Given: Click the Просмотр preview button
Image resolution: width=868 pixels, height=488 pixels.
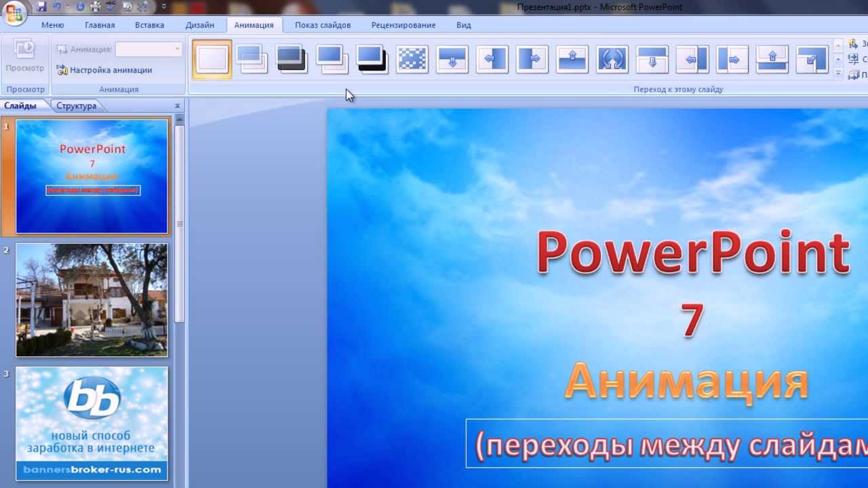Looking at the screenshot, I should click(x=25, y=56).
